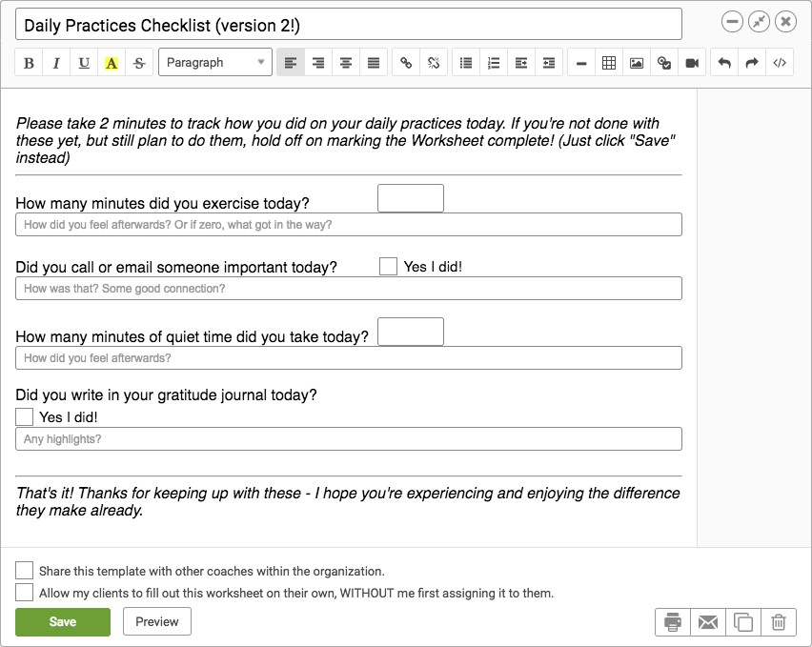Check 'Yes I did!' for gratitude journal
Image resolution: width=812 pixels, height=647 pixels.
pyautogui.click(x=25, y=416)
